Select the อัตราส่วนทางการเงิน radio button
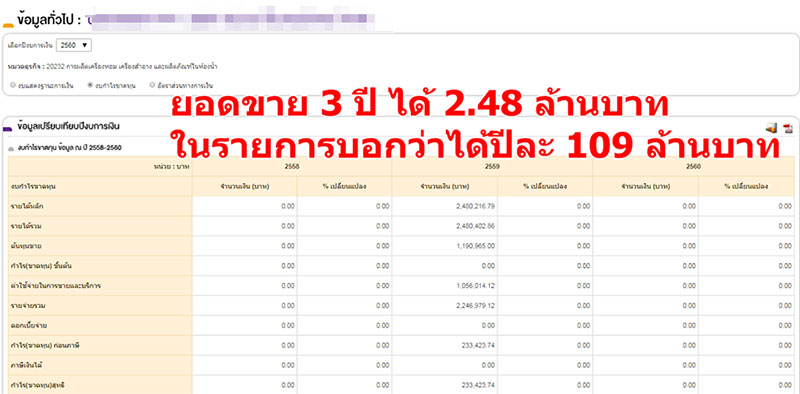Screen dimensions: 800x394 (x=152, y=85)
